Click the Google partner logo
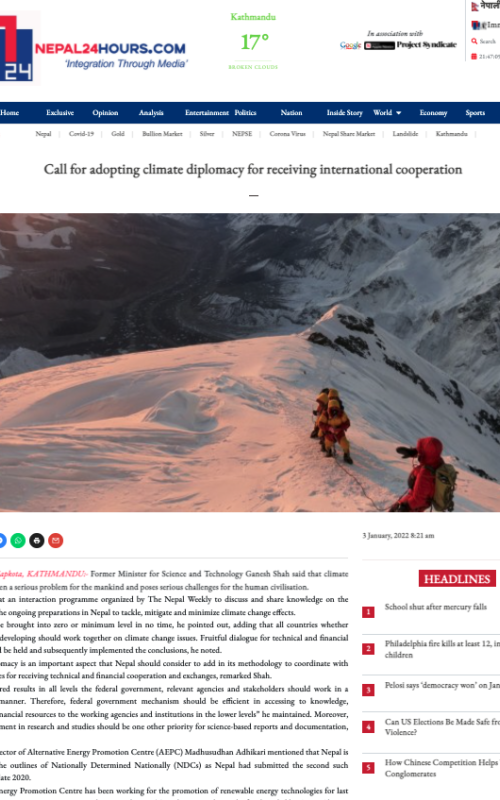Screen dimensions: 500x800 coord(350,45)
